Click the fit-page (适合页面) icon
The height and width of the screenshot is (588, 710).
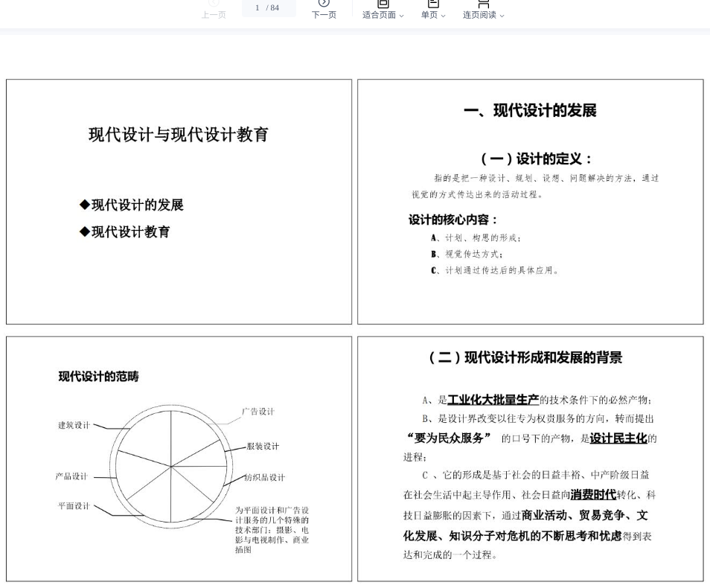pos(383,4)
